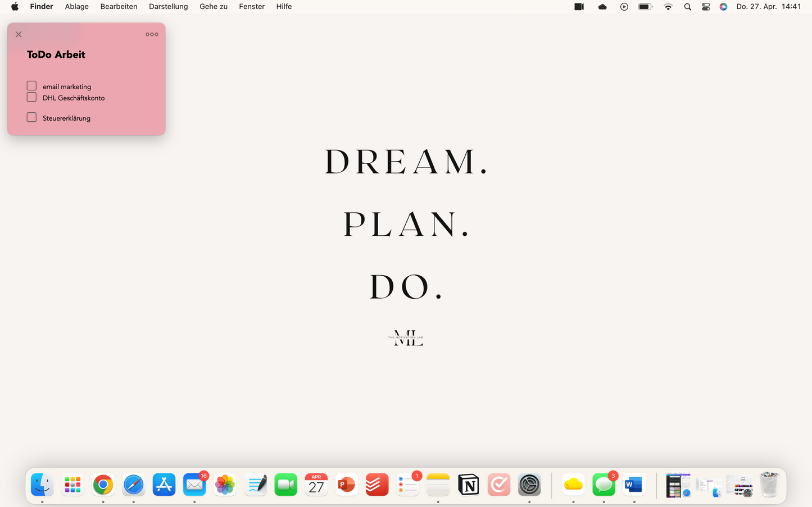Screen dimensions: 812x507
Task: Open the Mail app with 16 badge
Action: pos(194,485)
